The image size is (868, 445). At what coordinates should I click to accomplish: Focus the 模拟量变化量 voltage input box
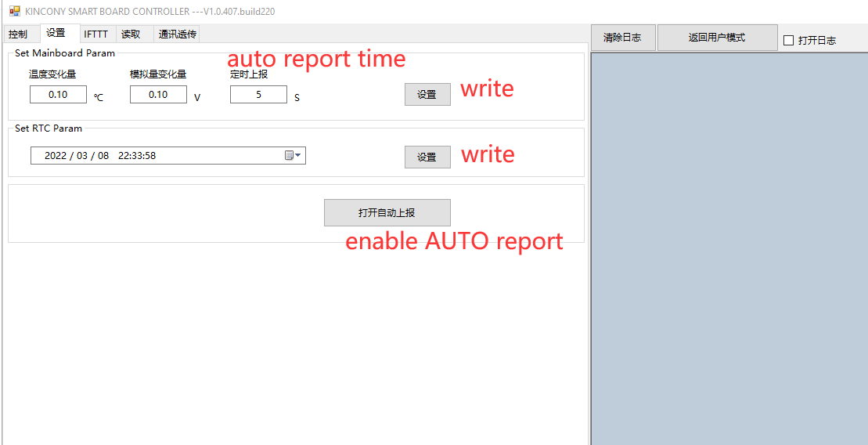(158, 95)
